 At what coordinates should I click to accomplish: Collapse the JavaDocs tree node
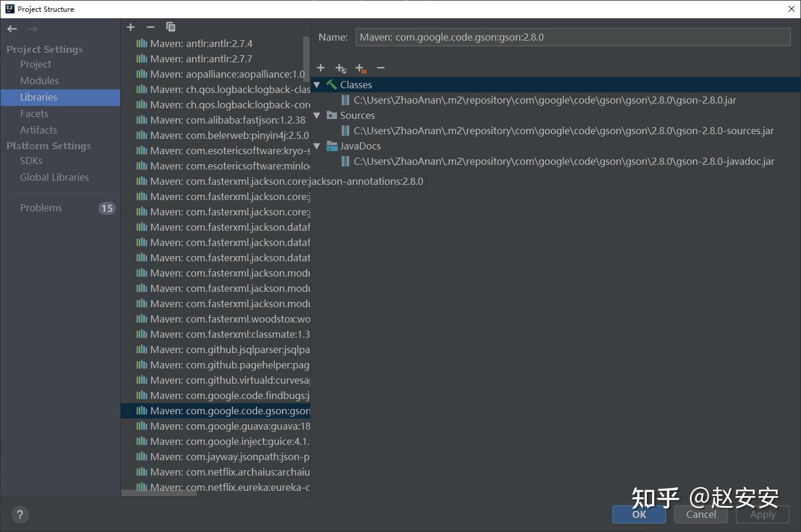(317, 146)
